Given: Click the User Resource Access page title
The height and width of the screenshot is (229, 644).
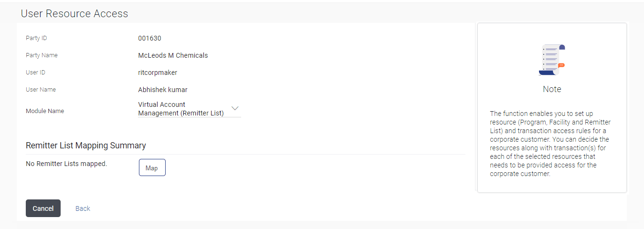Looking at the screenshot, I should [x=74, y=14].
